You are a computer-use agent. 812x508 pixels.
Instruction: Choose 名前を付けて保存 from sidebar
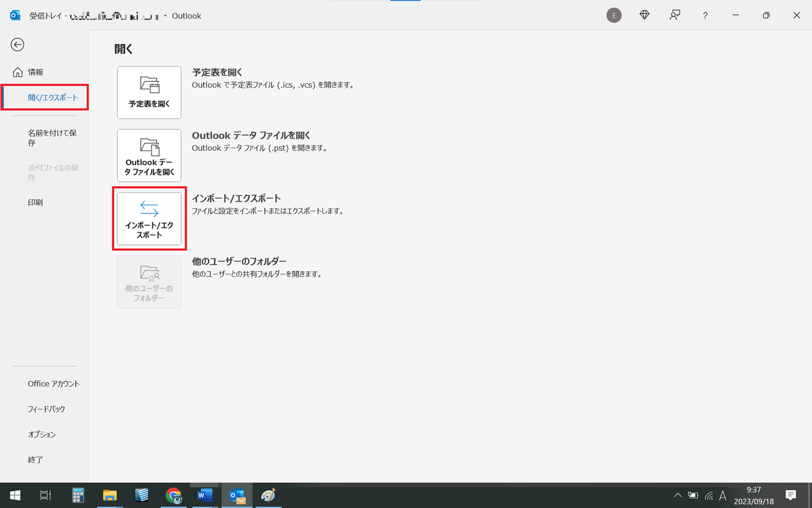tap(52, 138)
